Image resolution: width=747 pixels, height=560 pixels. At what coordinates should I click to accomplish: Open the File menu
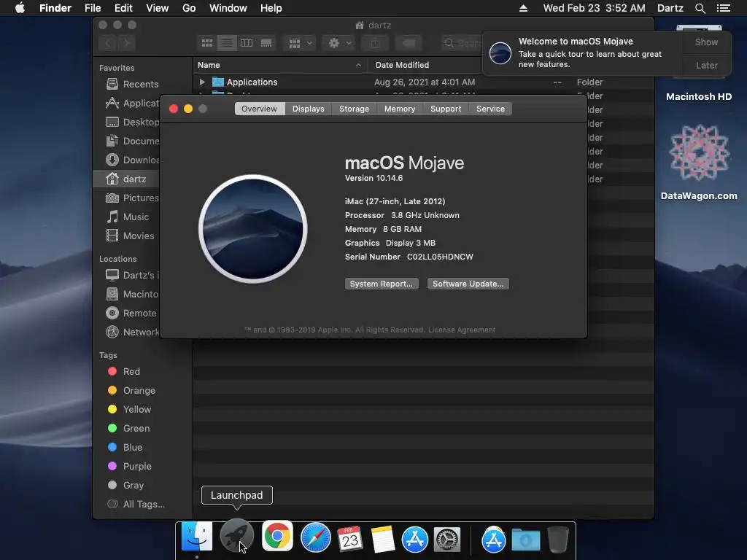[x=93, y=8]
